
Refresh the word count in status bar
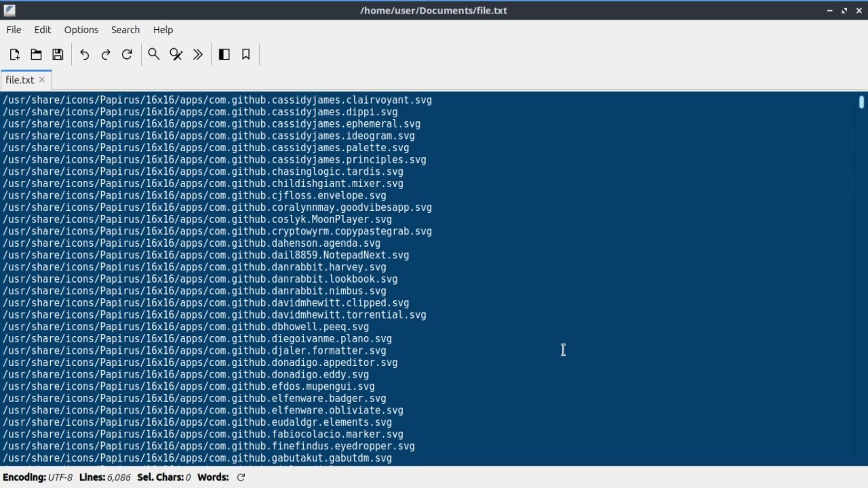(x=241, y=477)
